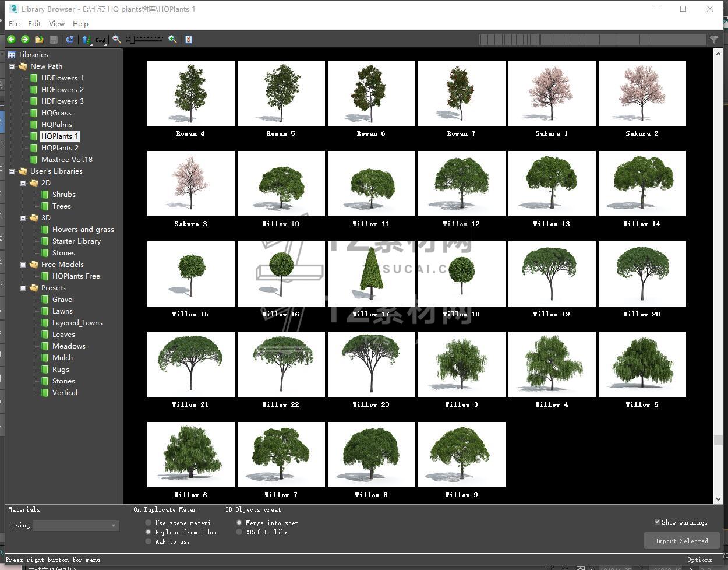728x570 pixels.
Task: Click the checklist icon in toolbar
Action: [x=188, y=39]
